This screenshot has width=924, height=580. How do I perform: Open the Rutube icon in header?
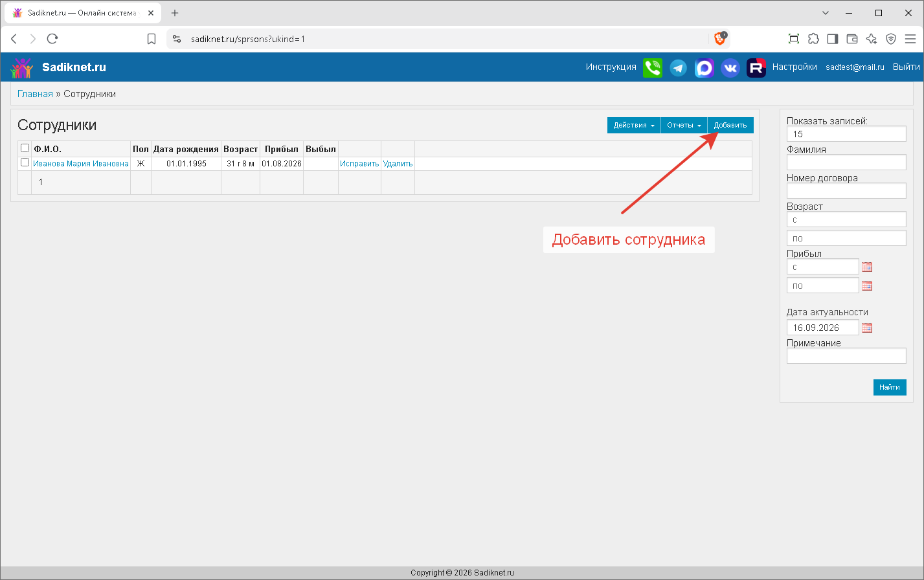[x=756, y=67]
